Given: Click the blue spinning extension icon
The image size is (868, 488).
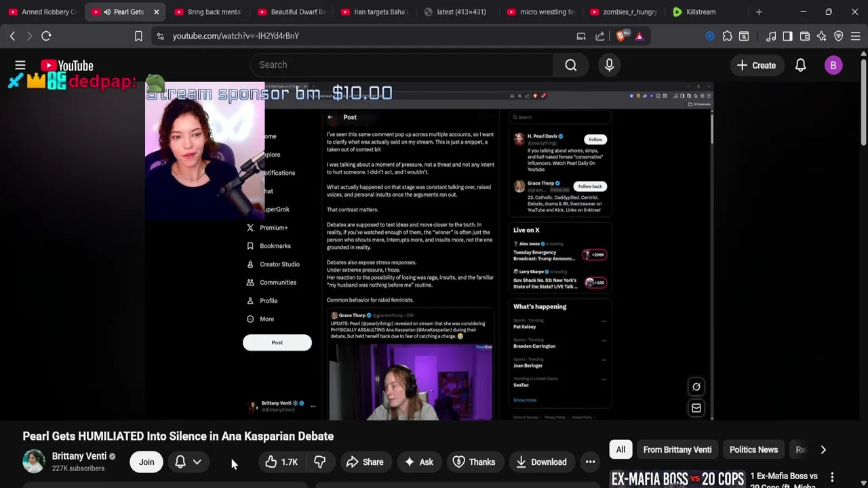Looking at the screenshot, I should click(x=710, y=36).
